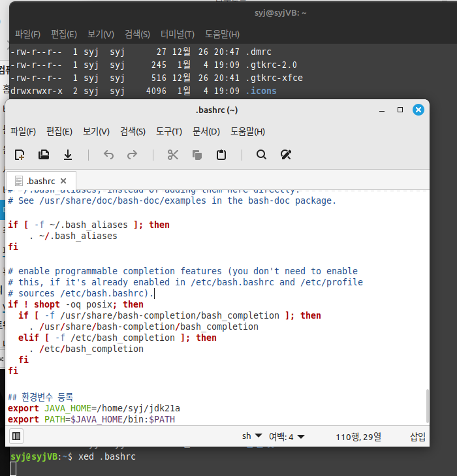Click the bash-doc package comment line
Image resolution: width=457 pixels, height=476 pixels.
click(x=172, y=200)
